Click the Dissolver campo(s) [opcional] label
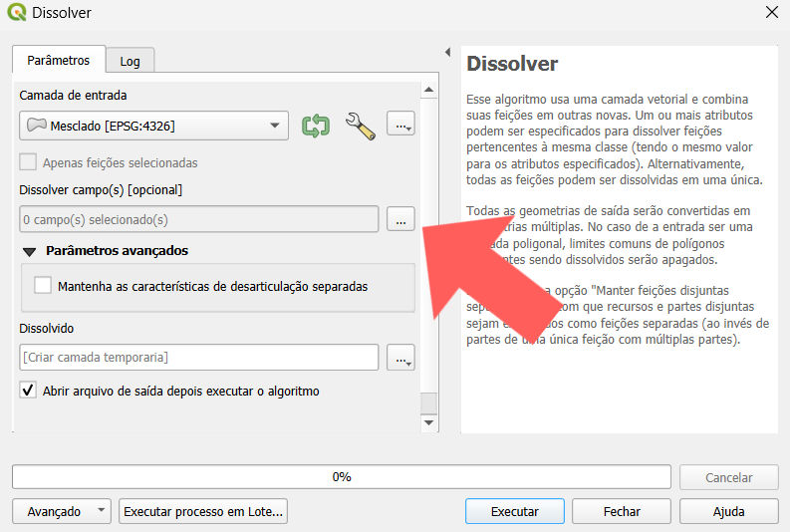Viewport: 790px width, 532px height. (101, 190)
